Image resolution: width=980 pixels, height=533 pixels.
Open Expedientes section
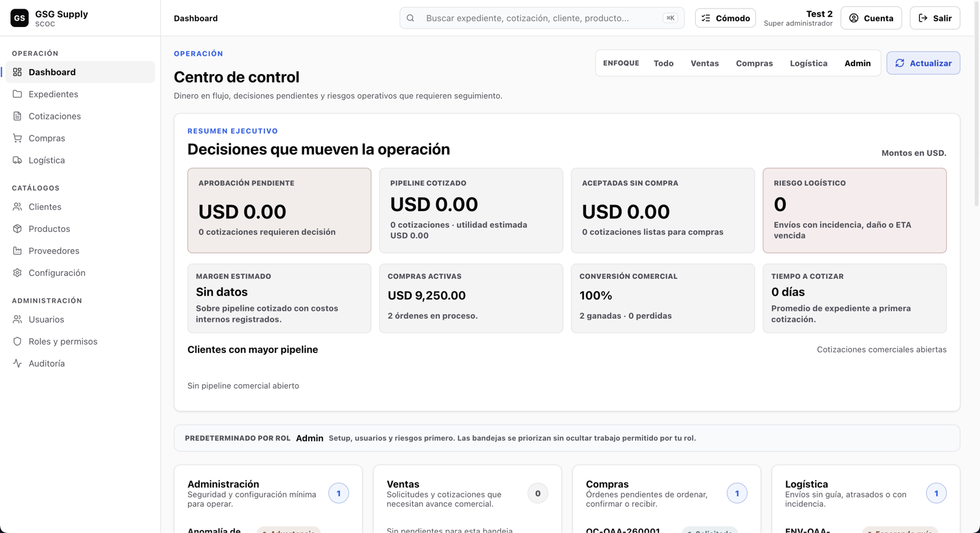(x=80, y=94)
